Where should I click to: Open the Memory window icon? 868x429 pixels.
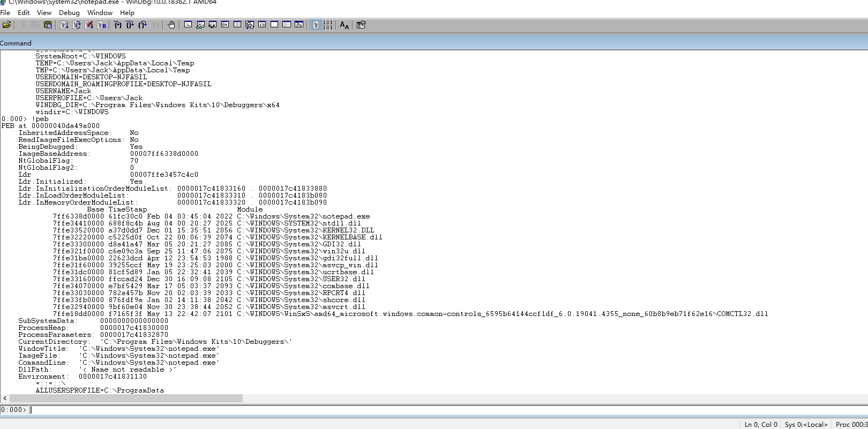click(237, 25)
